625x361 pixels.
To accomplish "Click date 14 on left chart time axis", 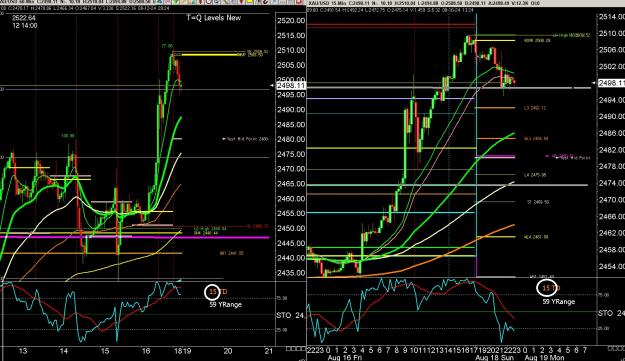I will 63,351.
